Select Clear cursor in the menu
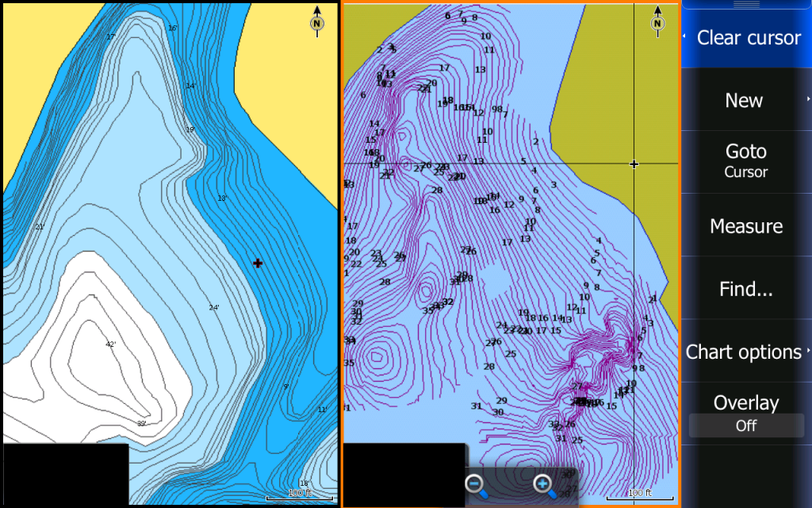 point(749,37)
